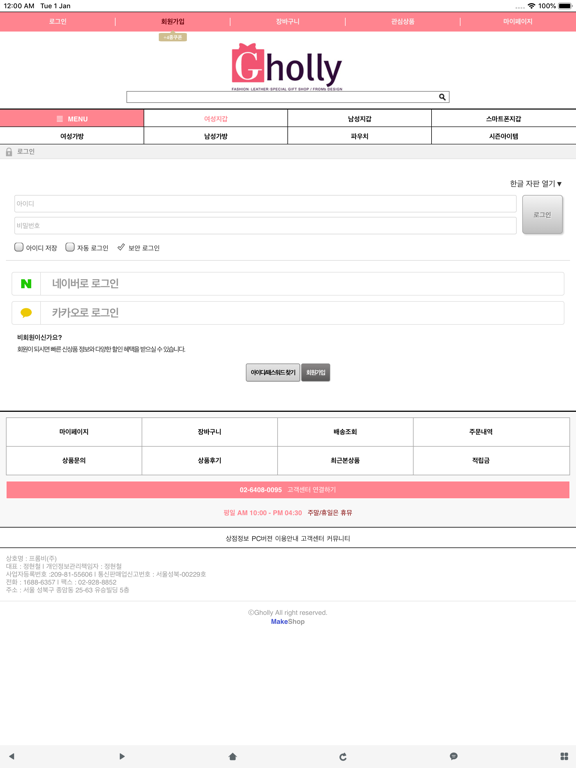Click the coupon badge under 회원가입
This screenshot has width=576, height=768.
click(x=172, y=37)
